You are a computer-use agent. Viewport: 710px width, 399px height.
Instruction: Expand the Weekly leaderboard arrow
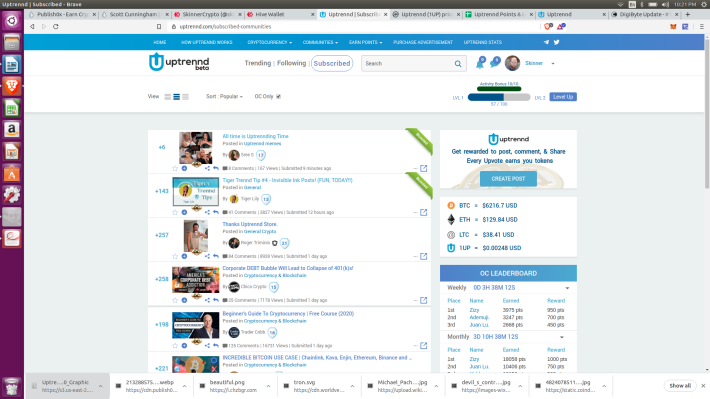[x=567, y=288]
